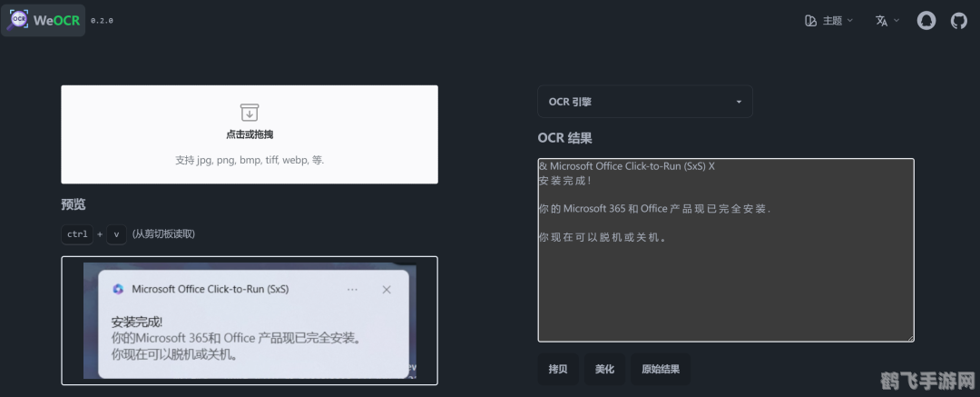Image resolution: width=980 pixels, height=397 pixels.
Task: Click the ctrl key hint
Action: click(x=77, y=234)
